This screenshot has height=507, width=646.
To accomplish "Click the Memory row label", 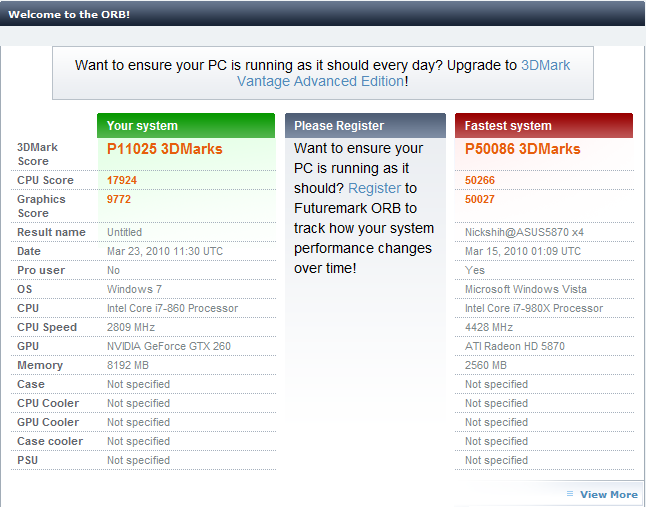I will [x=40, y=365].
